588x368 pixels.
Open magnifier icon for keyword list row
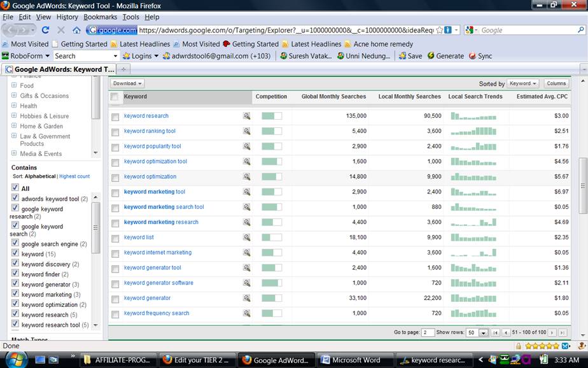pos(246,237)
